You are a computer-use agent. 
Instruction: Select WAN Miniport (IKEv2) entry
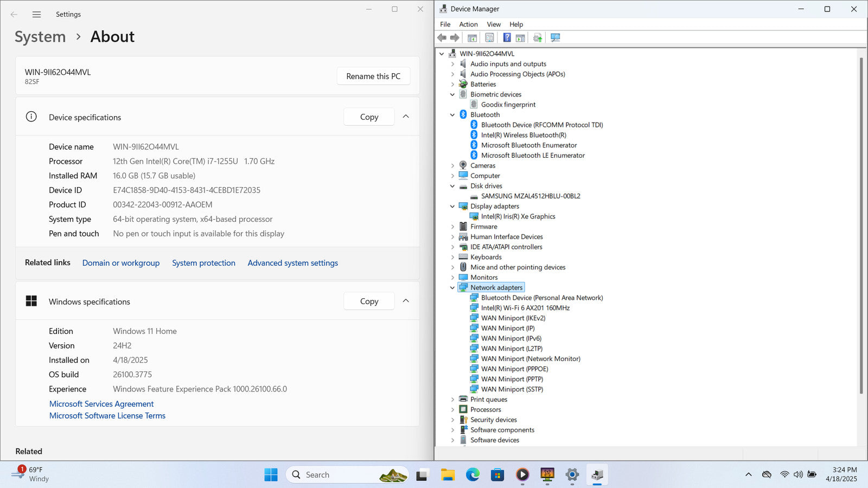(x=513, y=318)
